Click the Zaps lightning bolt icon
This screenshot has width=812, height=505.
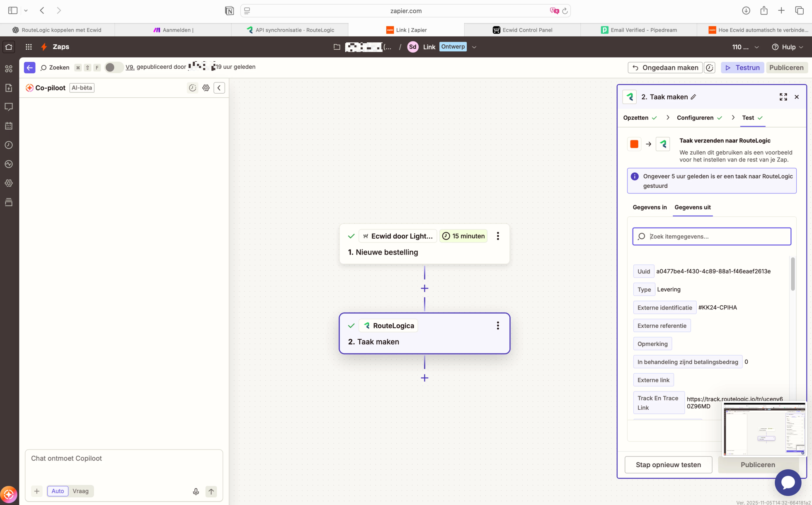click(44, 47)
